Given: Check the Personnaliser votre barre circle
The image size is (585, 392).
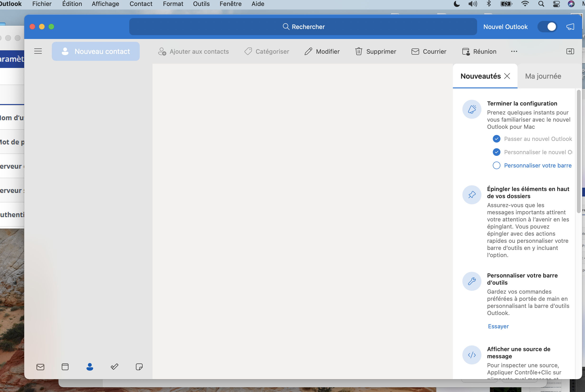Looking at the screenshot, I should (x=497, y=166).
